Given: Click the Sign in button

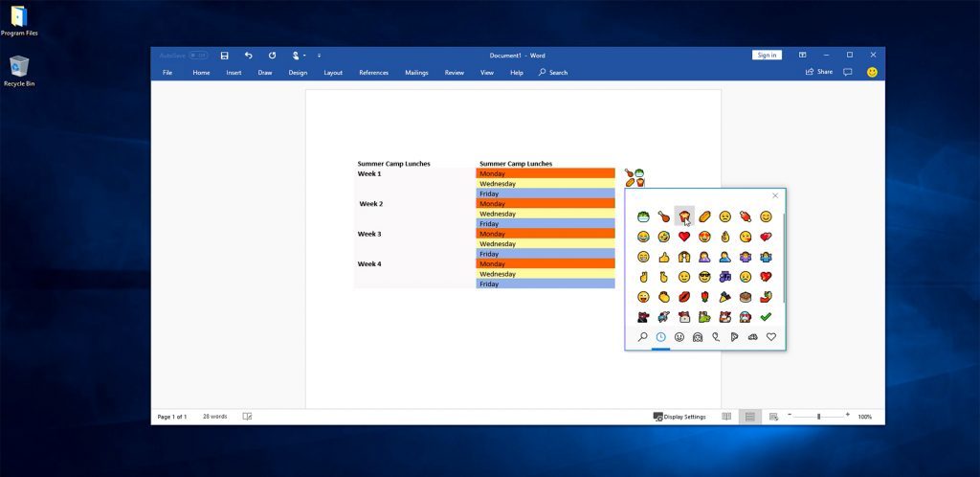Looking at the screenshot, I should [x=767, y=55].
